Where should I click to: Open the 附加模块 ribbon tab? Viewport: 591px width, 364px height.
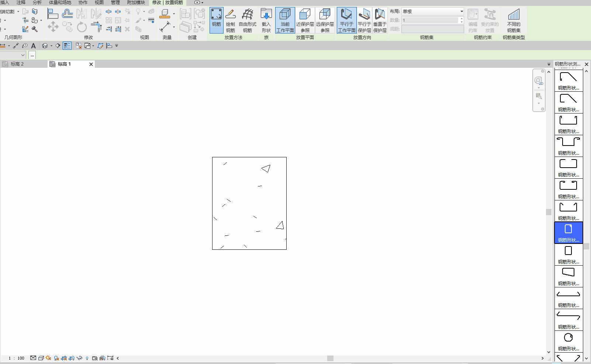(x=136, y=3)
